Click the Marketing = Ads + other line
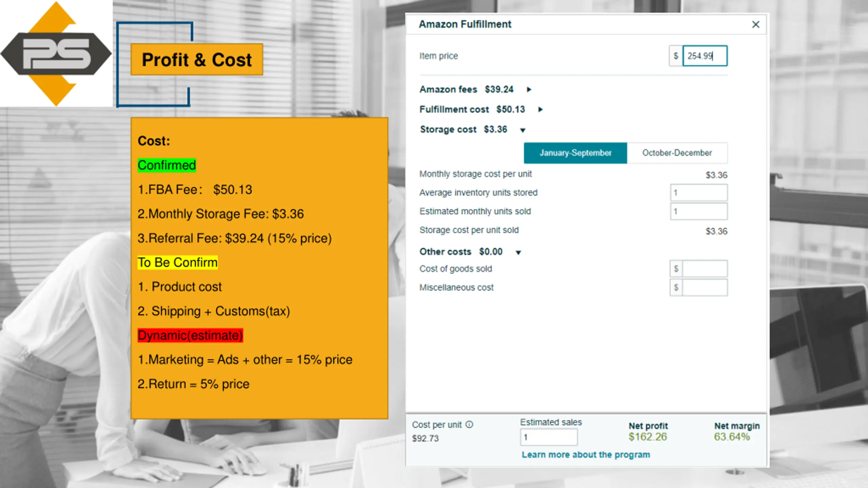 click(245, 360)
